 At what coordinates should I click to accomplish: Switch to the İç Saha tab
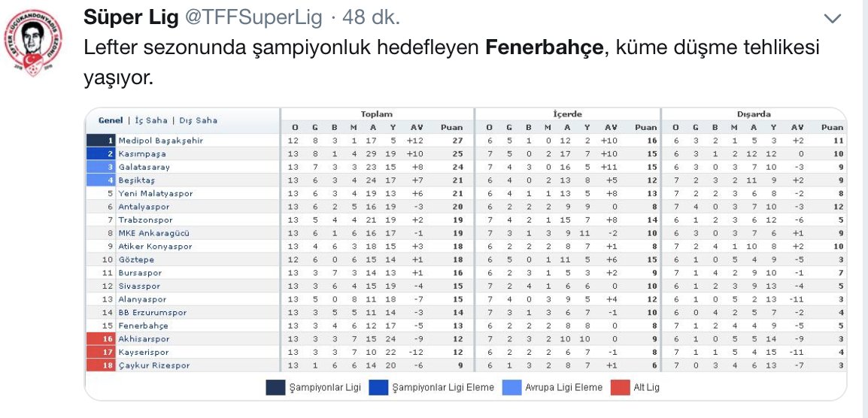tap(150, 120)
